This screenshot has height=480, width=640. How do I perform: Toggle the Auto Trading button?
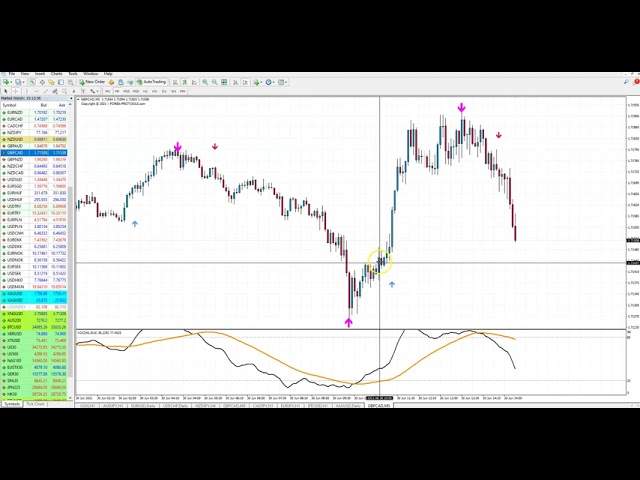153,82
